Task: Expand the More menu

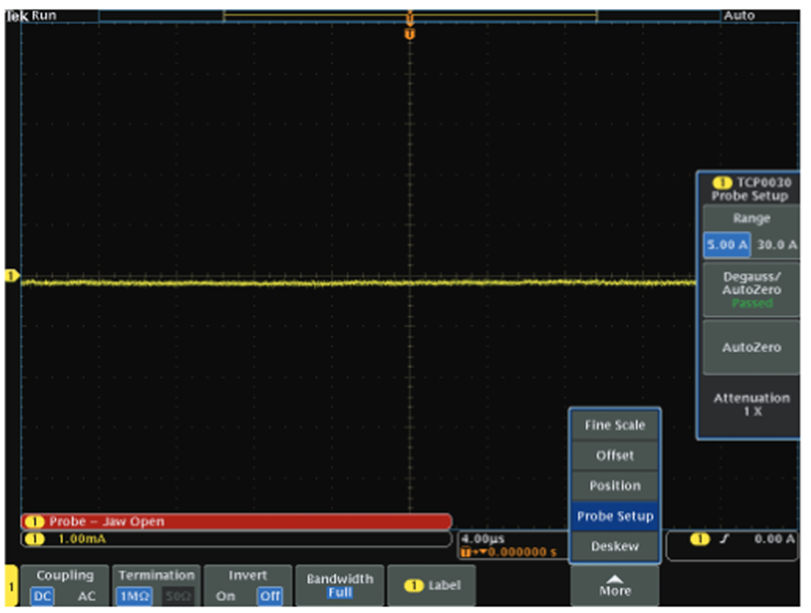Action: point(614,584)
